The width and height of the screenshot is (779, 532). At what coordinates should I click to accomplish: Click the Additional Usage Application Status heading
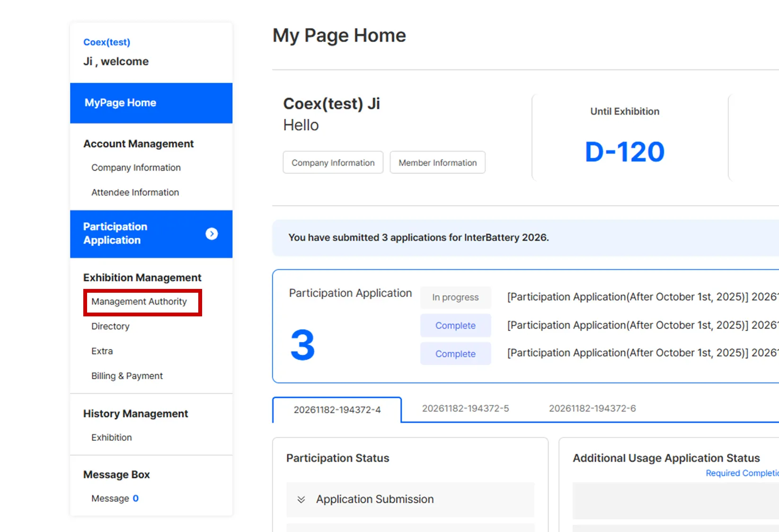coord(666,458)
